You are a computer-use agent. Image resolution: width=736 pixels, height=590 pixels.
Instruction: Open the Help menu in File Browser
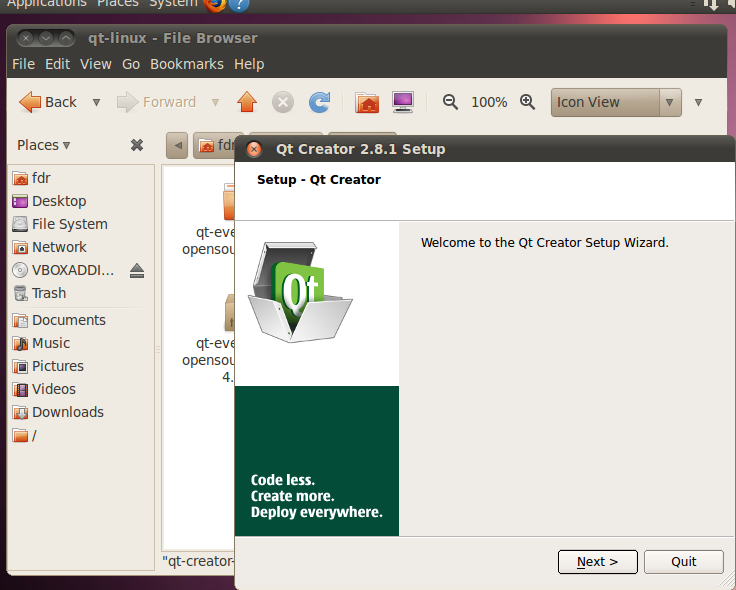tap(249, 64)
